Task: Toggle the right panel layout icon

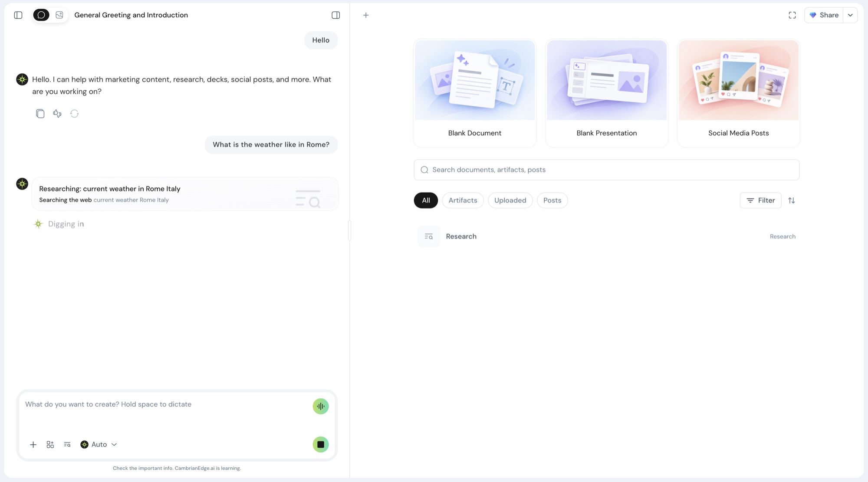Action: click(x=335, y=15)
